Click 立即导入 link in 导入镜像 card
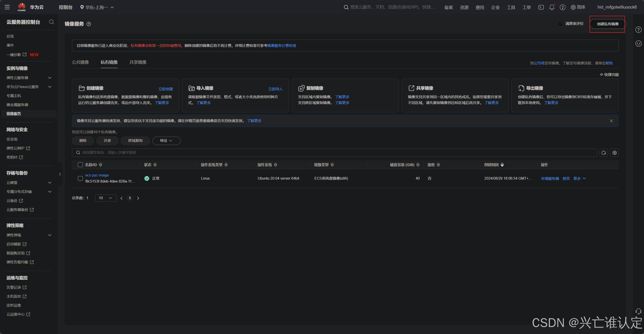This screenshot has height=334, width=644. tap(275, 89)
